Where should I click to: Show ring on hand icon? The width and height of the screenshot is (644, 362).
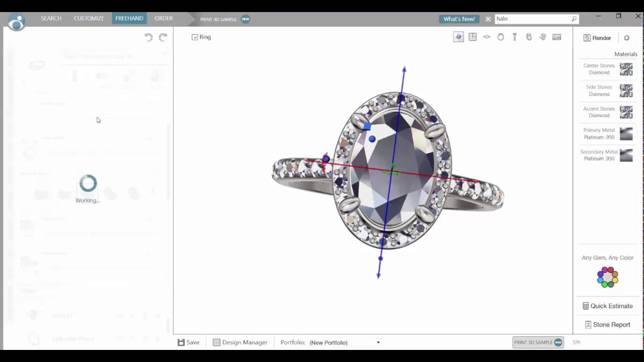tap(543, 37)
